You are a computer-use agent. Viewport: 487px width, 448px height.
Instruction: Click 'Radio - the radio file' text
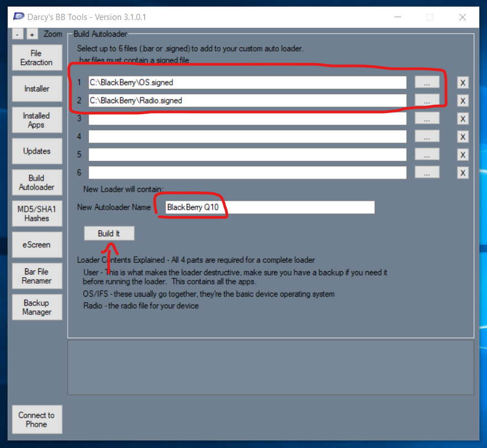141,306
